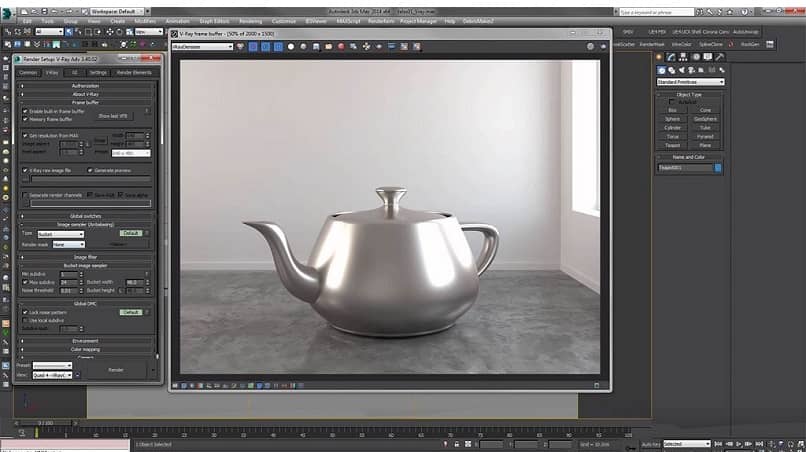This screenshot has height=452, width=806.
Task: Show the red channel in frame buffer
Action: click(253, 46)
